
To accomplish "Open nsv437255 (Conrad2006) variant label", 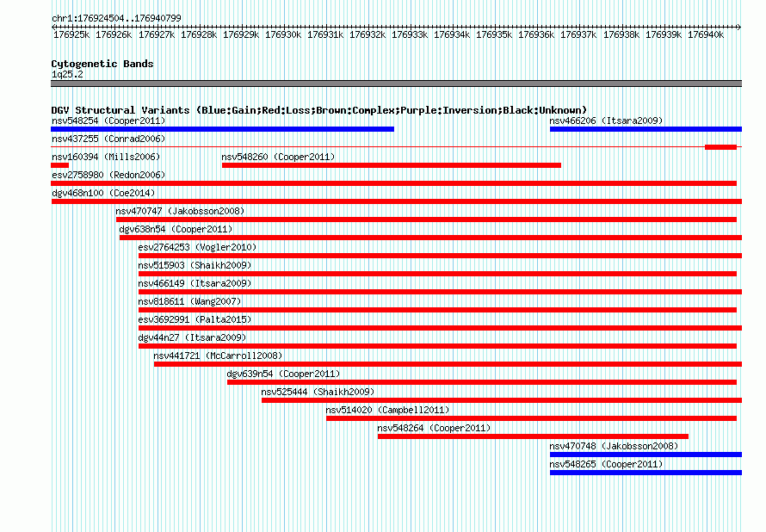I will (108, 139).
